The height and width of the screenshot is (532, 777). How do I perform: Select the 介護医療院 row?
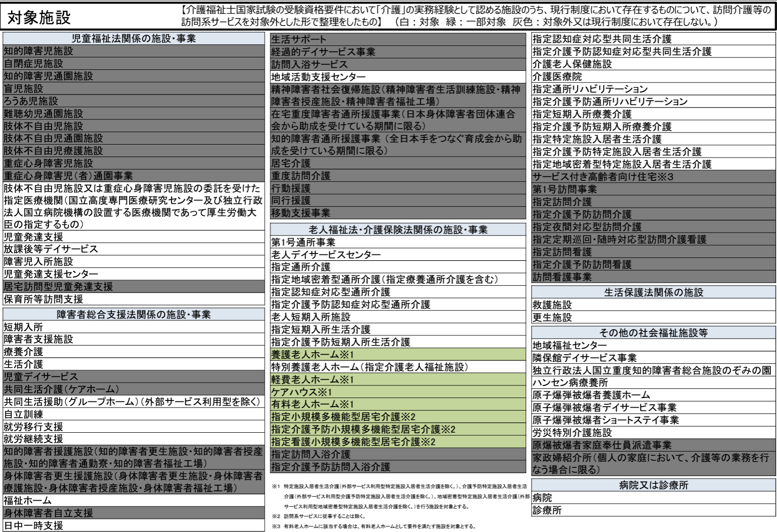tap(654, 77)
